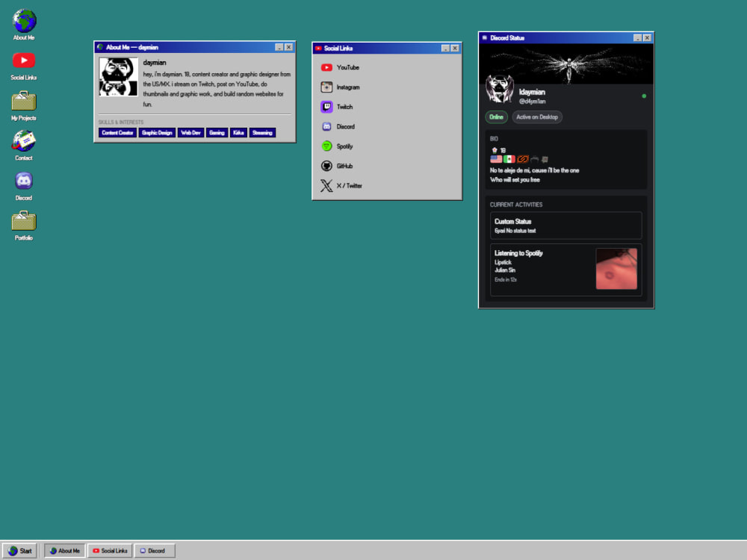Switch to Social Links in the taskbar
The width and height of the screenshot is (747, 560).
click(110, 551)
